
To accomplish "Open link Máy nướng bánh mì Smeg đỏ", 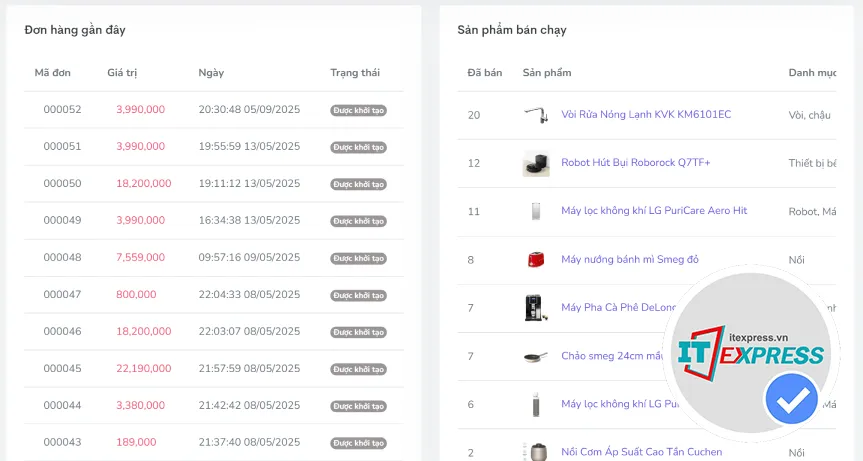I will [x=630, y=259].
